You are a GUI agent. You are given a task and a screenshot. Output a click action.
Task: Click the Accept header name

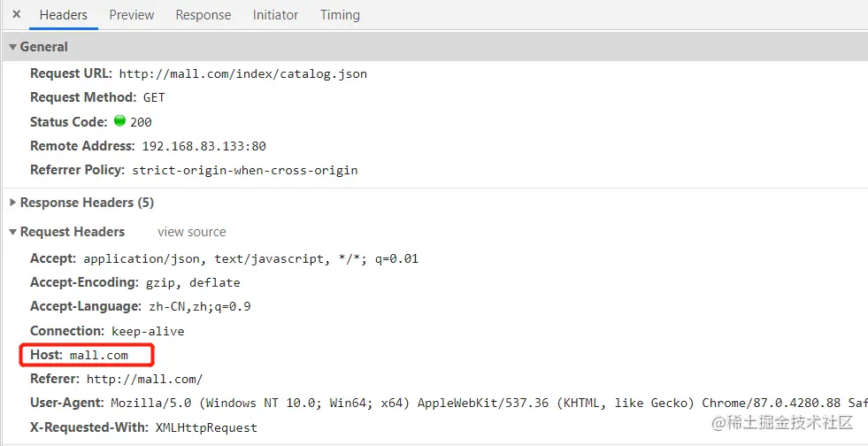click(x=53, y=258)
